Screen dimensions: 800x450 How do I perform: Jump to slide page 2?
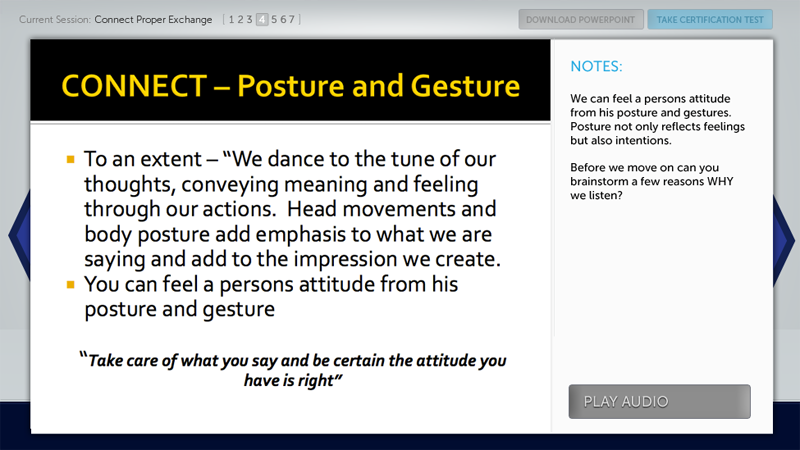[x=240, y=19]
